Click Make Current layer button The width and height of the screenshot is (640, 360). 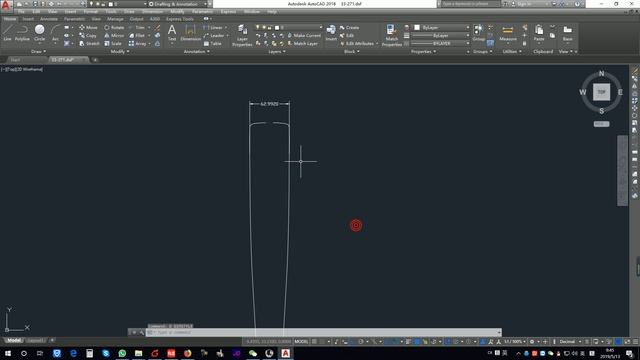click(304, 36)
